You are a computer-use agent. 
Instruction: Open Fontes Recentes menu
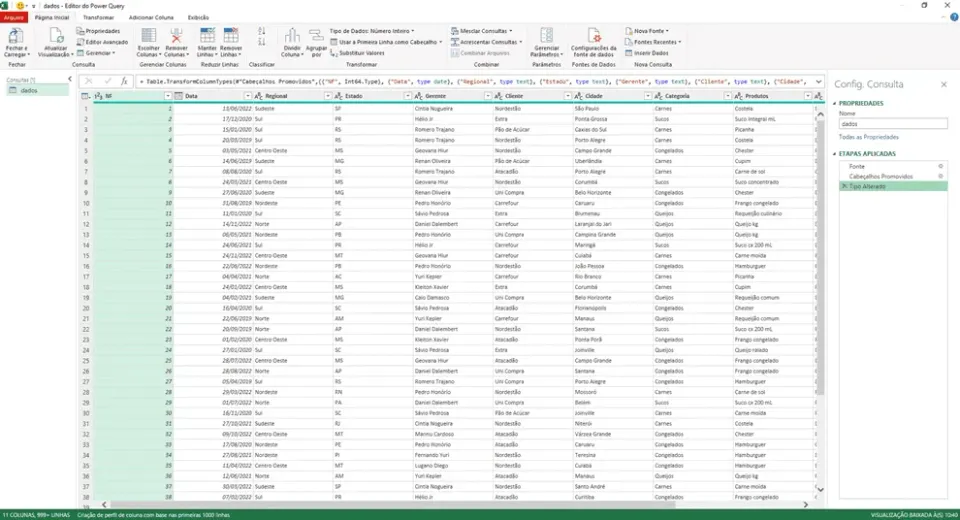click(x=653, y=42)
